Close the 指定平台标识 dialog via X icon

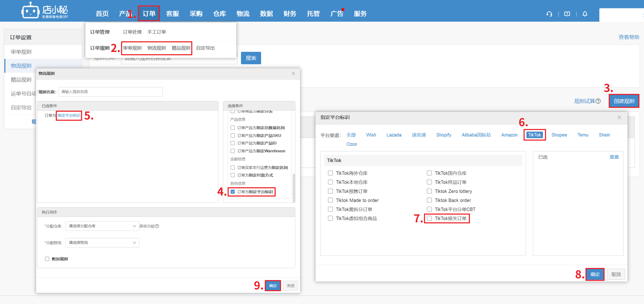coord(619,117)
